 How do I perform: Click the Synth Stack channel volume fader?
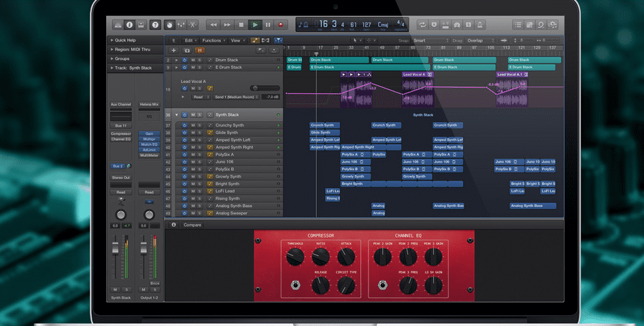coord(116,246)
